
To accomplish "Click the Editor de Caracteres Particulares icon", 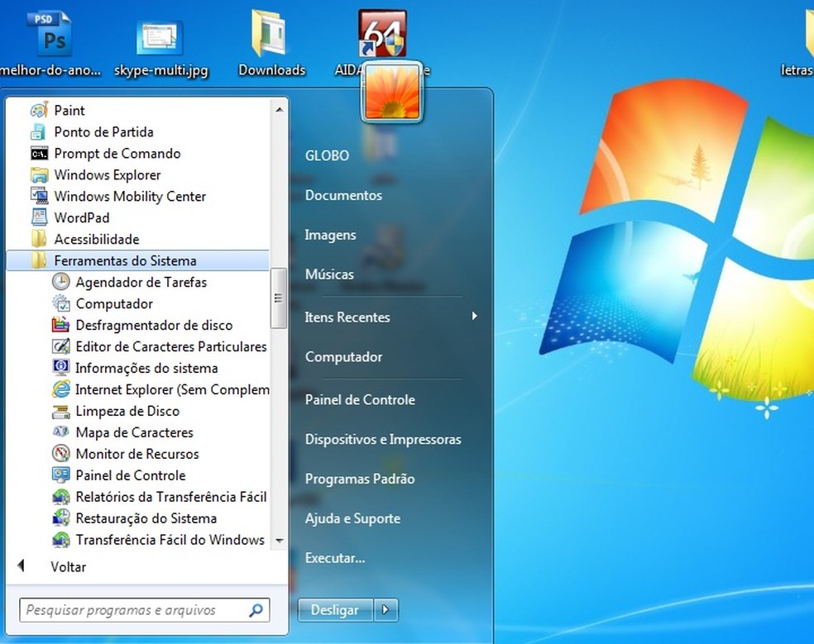I will tap(60, 346).
